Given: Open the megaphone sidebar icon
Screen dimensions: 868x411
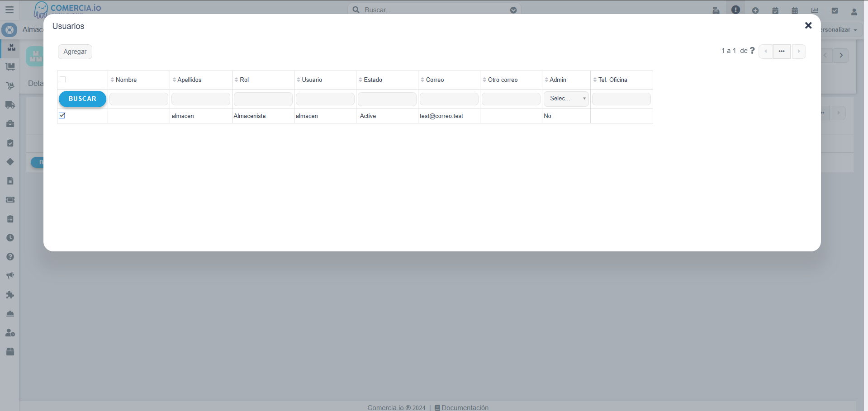Looking at the screenshot, I should (10, 275).
